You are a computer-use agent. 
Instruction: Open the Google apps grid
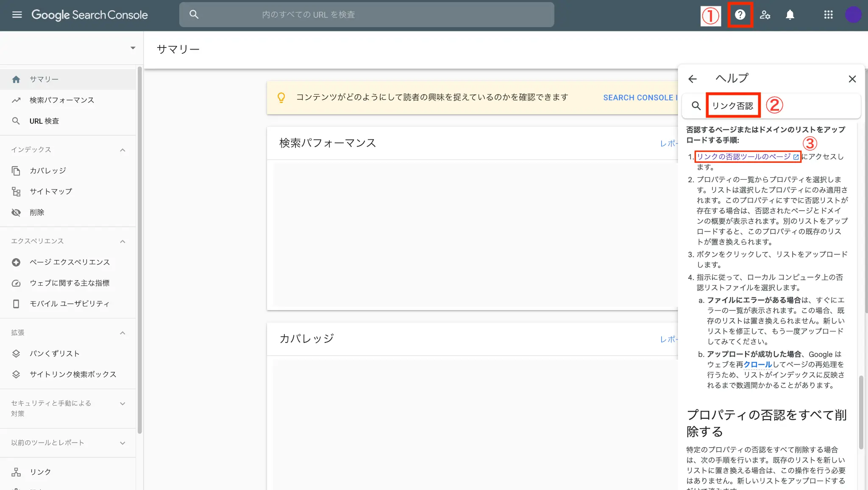[x=828, y=15]
